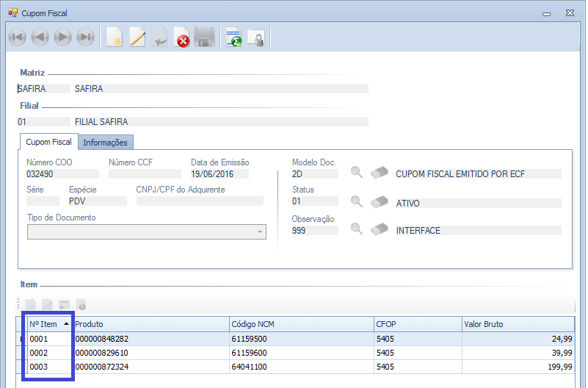Select the Cupom Fiscal tab
Image resolution: width=588 pixels, height=388 pixels.
tap(48, 142)
